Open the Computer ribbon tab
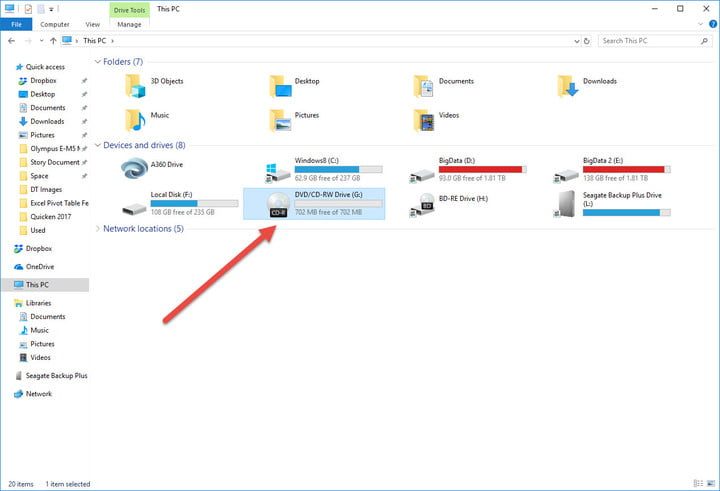The width and height of the screenshot is (720, 491). 54,23
